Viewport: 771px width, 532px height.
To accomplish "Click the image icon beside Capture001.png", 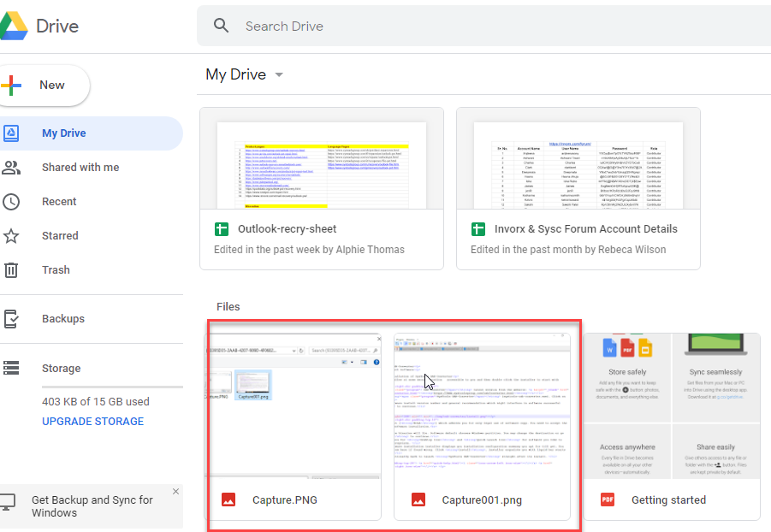I will point(418,499).
